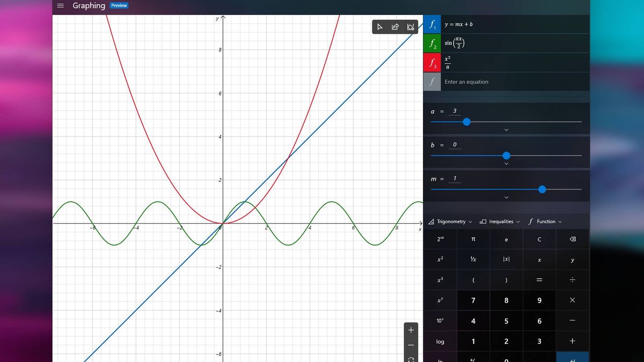This screenshot has width=644, height=362.
Task: Open the hamburger navigation menu
Action: pos(61,6)
